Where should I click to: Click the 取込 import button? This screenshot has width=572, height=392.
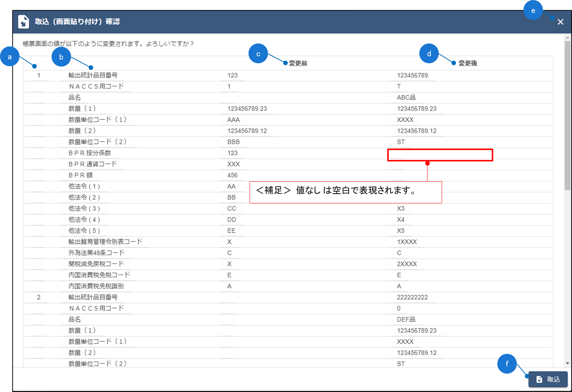548,379
